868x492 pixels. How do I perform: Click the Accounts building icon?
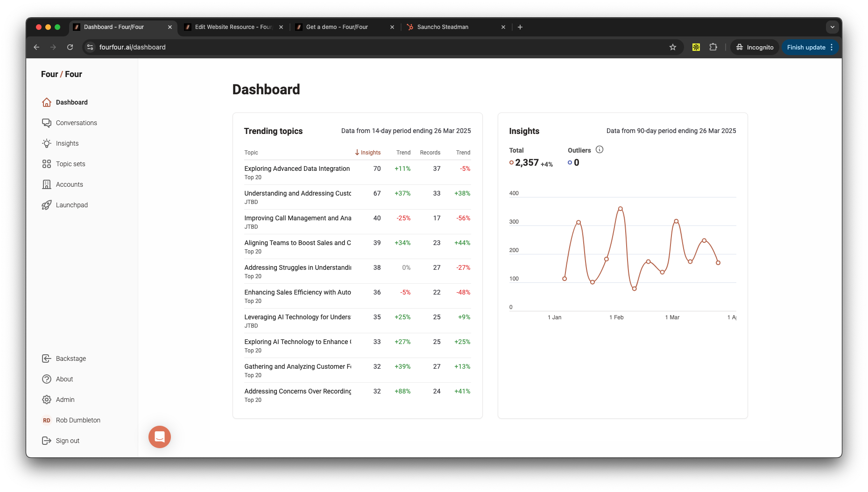pyautogui.click(x=47, y=184)
